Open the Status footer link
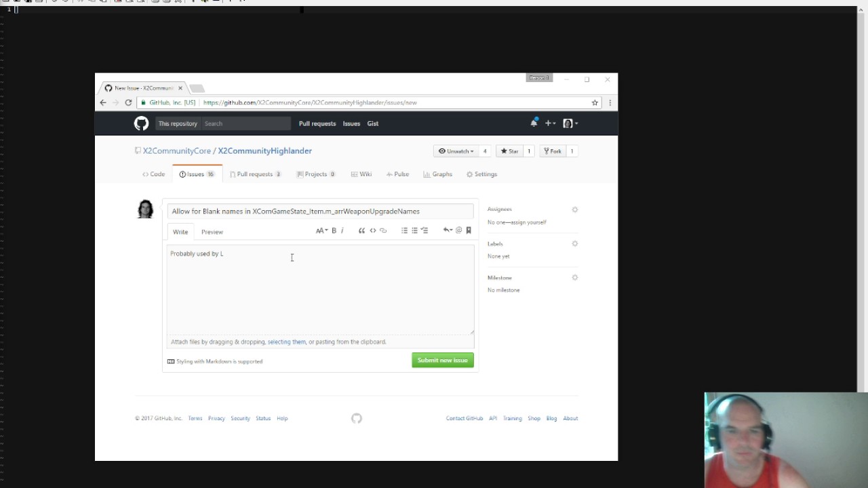The height and width of the screenshot is (488, 868). pos(263,418)
